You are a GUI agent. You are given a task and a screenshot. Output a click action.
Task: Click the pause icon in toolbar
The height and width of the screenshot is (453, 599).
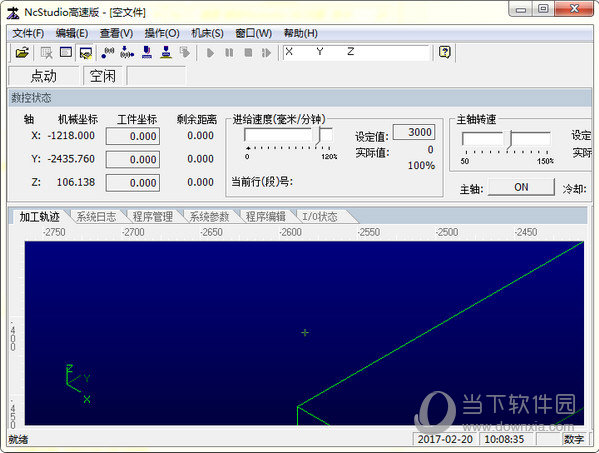click(229, 52)
